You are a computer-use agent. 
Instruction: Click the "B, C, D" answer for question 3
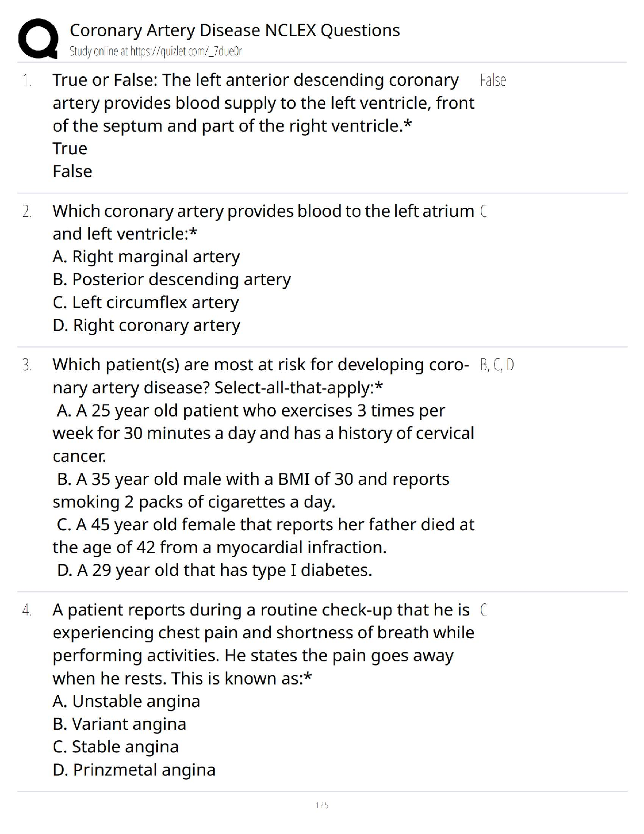[497, 365]
